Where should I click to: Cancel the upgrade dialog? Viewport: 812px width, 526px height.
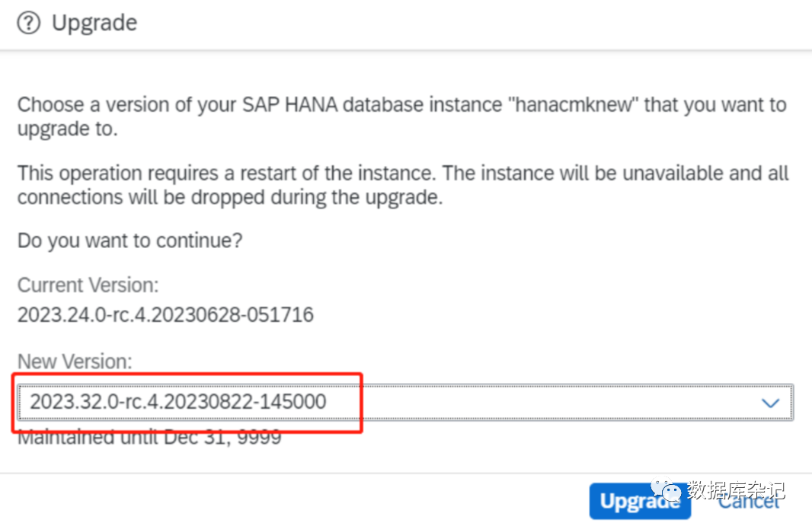(750, 500)
